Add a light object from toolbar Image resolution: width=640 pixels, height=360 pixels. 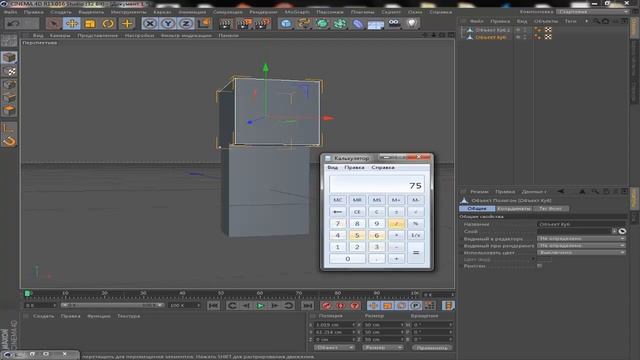point(412,23)
